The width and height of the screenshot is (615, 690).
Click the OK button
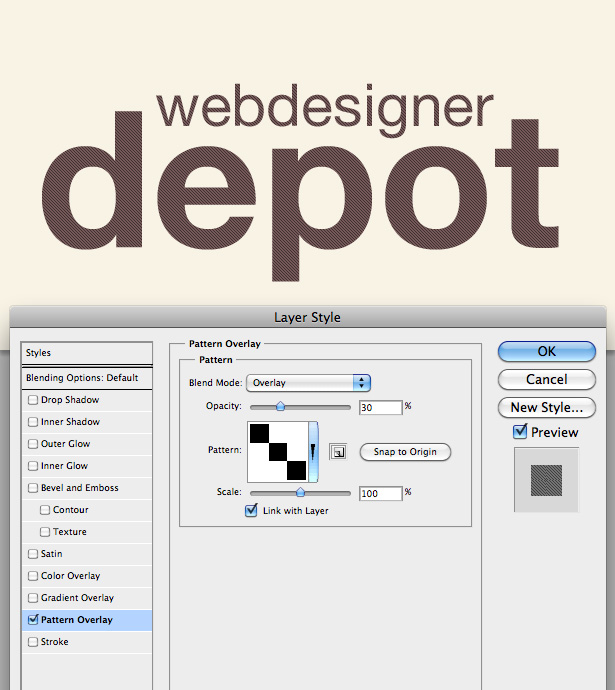coord(547,352)
